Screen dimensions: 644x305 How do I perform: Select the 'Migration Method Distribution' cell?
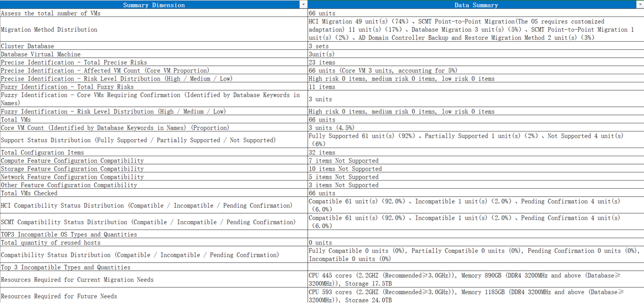coord(154,30)
